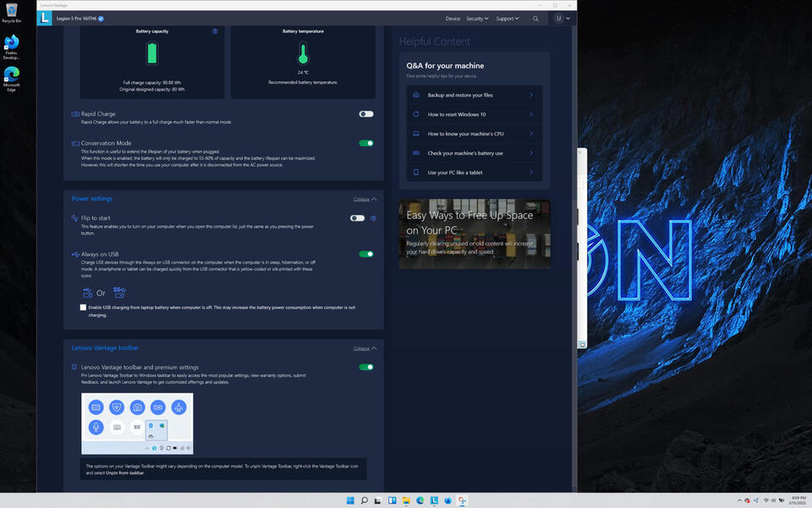Image resolution: width=812 pixels, height=508 pixels.
Task: Click the chevron on PC like a tablet row
Action: [531, 173]
